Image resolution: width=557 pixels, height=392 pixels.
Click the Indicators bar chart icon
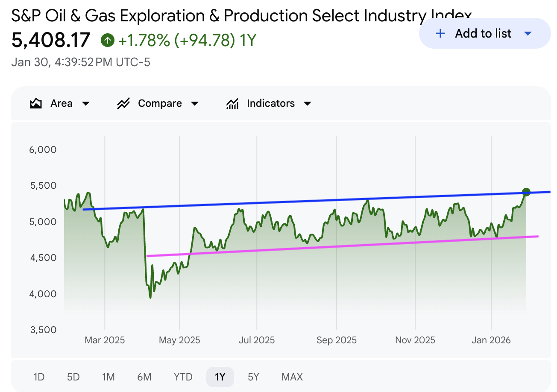pyautogui.click(x=232, y=103)
